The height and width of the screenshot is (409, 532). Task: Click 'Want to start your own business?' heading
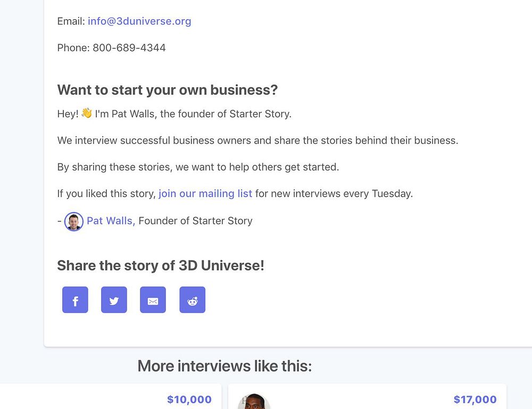[x=168, y=90]
